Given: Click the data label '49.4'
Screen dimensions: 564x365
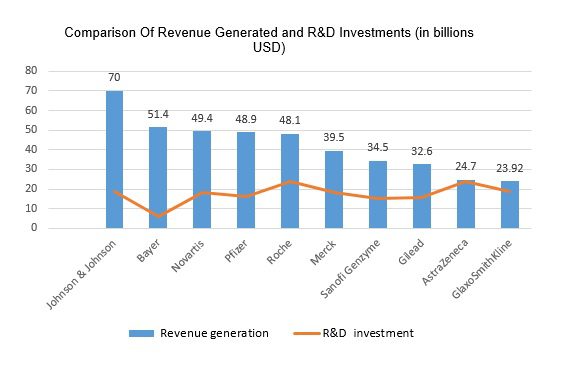Looking at the screenshot, I should click(x=202, y=118).
